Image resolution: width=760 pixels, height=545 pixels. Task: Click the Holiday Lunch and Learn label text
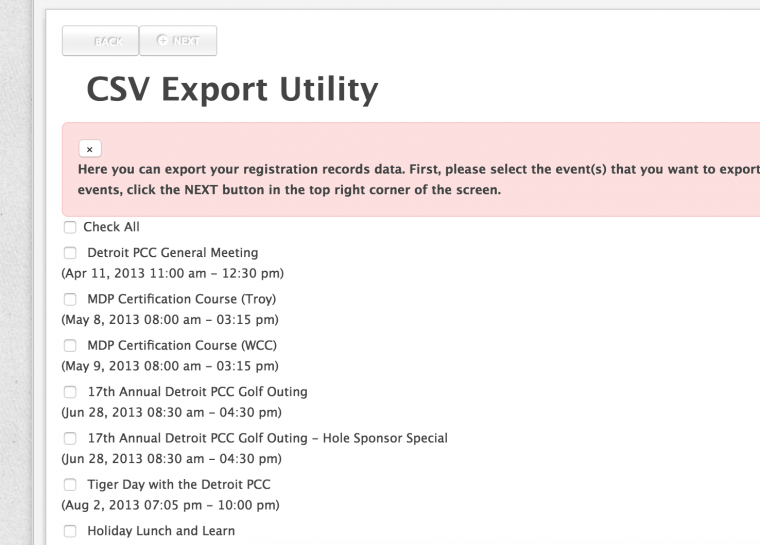pyautogui.click(x=161, y=531)
